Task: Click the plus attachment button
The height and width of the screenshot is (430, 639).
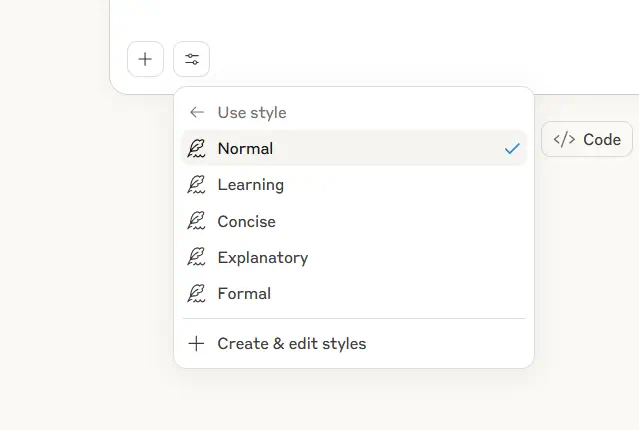Action: (x=145, y=59)
